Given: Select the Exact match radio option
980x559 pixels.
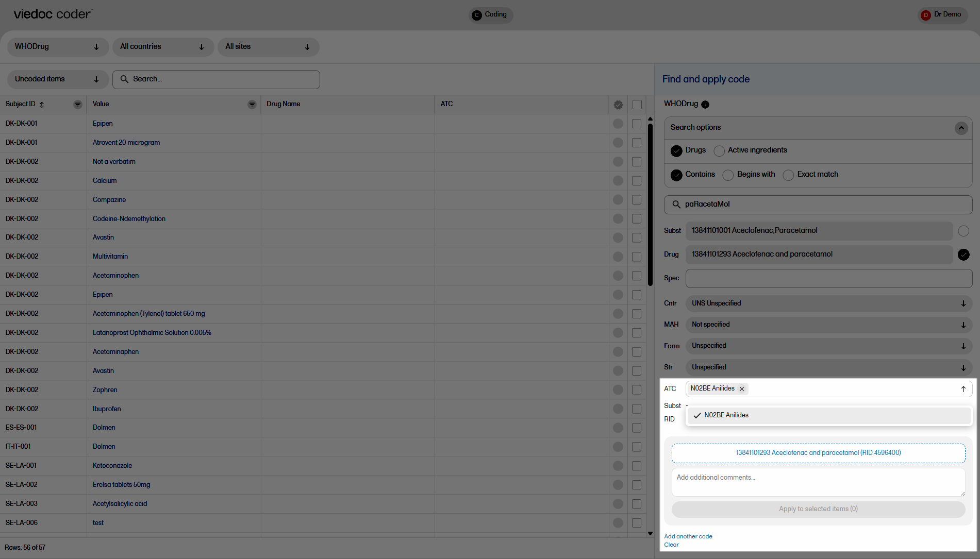Looking at the screenshot, I should pyautogui.click(x=788, y=175).
